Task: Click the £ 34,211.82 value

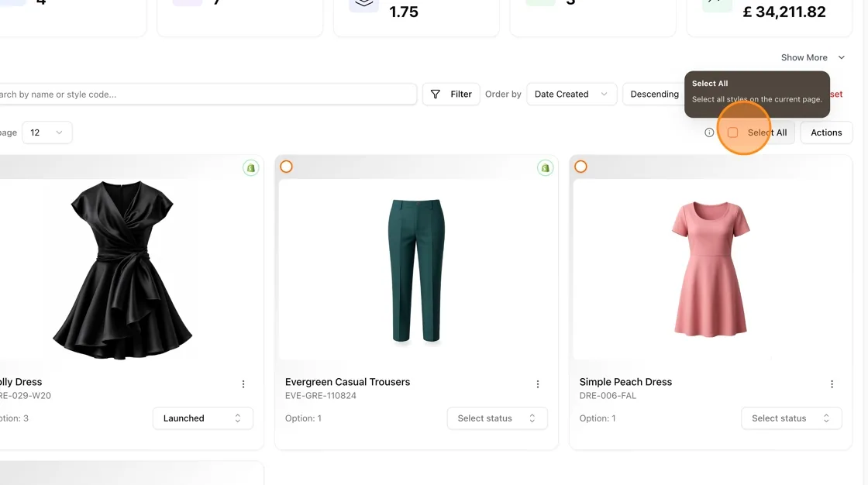Action: pyautogui.click(x=784, y=12)
